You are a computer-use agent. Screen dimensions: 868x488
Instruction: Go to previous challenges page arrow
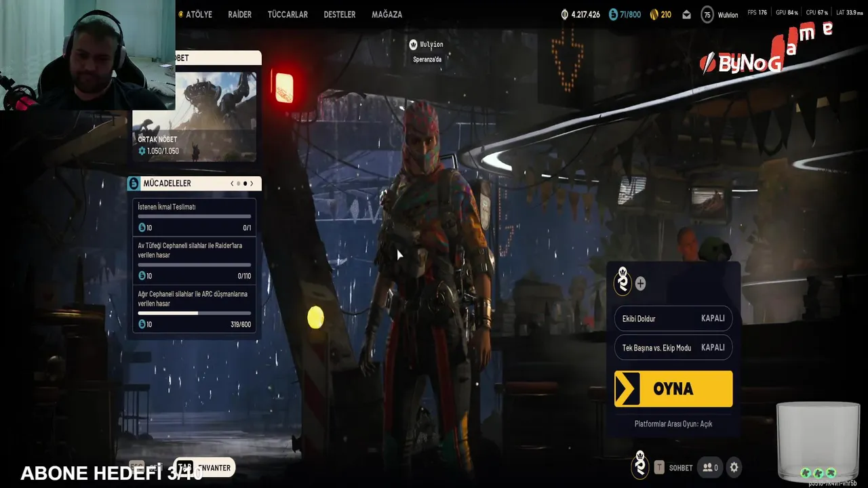pos(232,184)
